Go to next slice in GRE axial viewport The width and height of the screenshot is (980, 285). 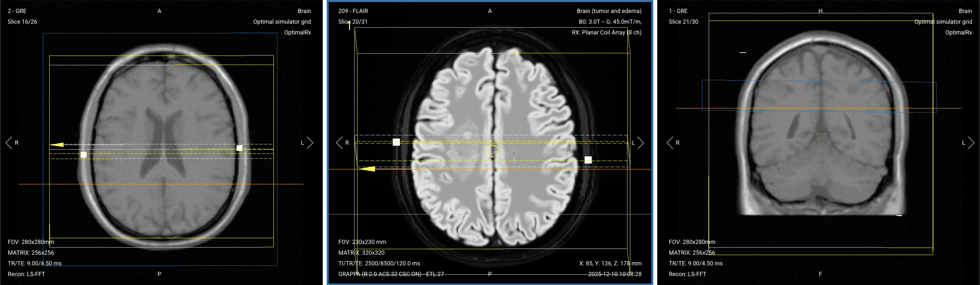[310, 143]
